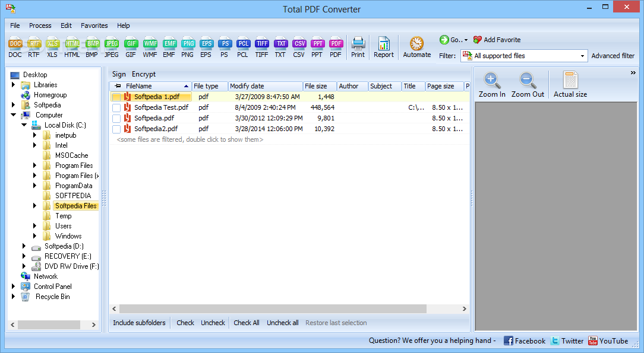The width and height of the screenshot is (644, 353).
Task: Add current folder to Favorites
Action: click(x=497, y=40)
